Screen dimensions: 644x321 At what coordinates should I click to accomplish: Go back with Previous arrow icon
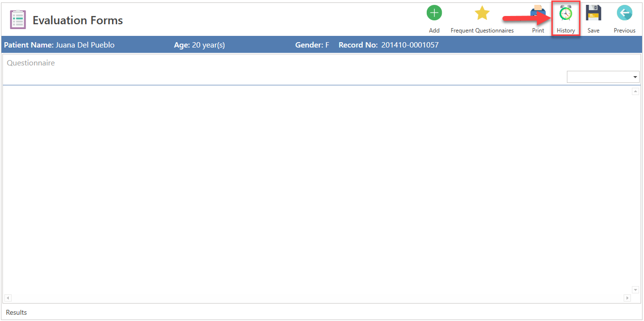625,13
